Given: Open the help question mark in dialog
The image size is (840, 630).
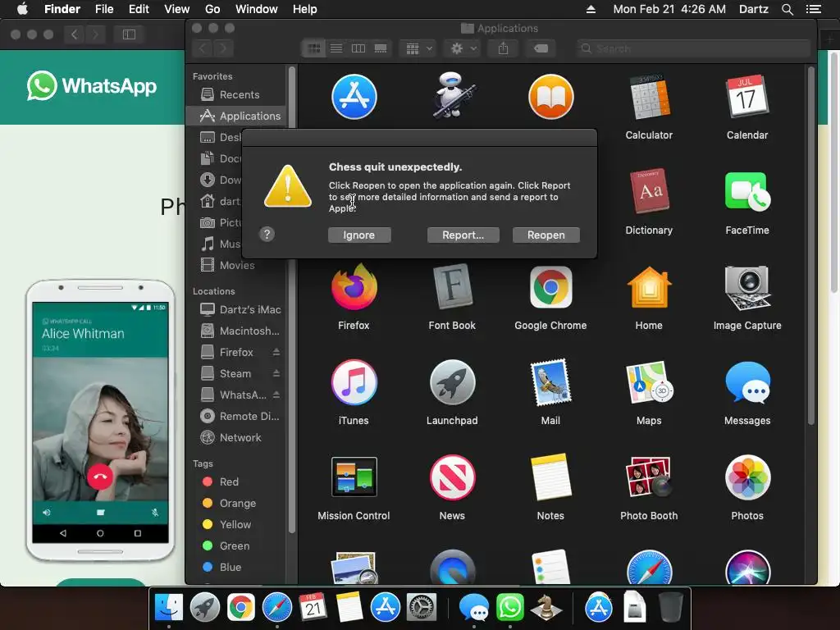Looking at the screenshot, I should coord(267,234).
